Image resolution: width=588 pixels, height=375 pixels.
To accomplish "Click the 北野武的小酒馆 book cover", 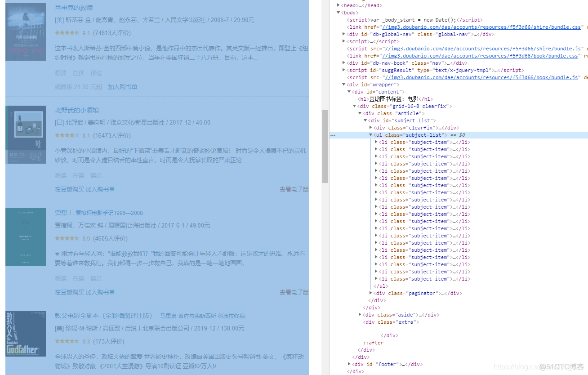I will pyautogui.click(x=26, y=134).
